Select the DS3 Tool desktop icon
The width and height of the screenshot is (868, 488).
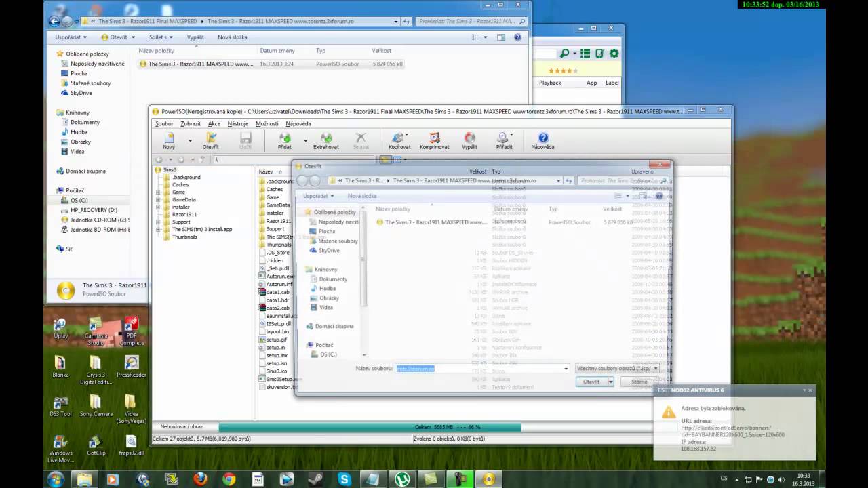(x=60, y=406)
